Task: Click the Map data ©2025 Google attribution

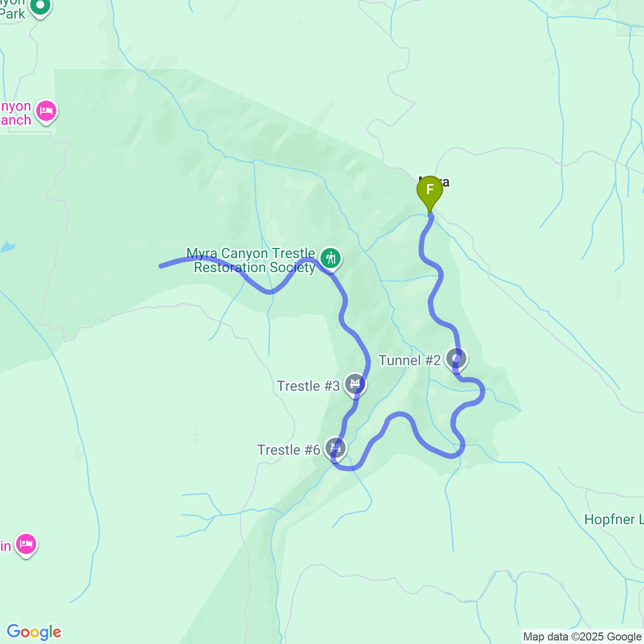Action: coord(582,637)
